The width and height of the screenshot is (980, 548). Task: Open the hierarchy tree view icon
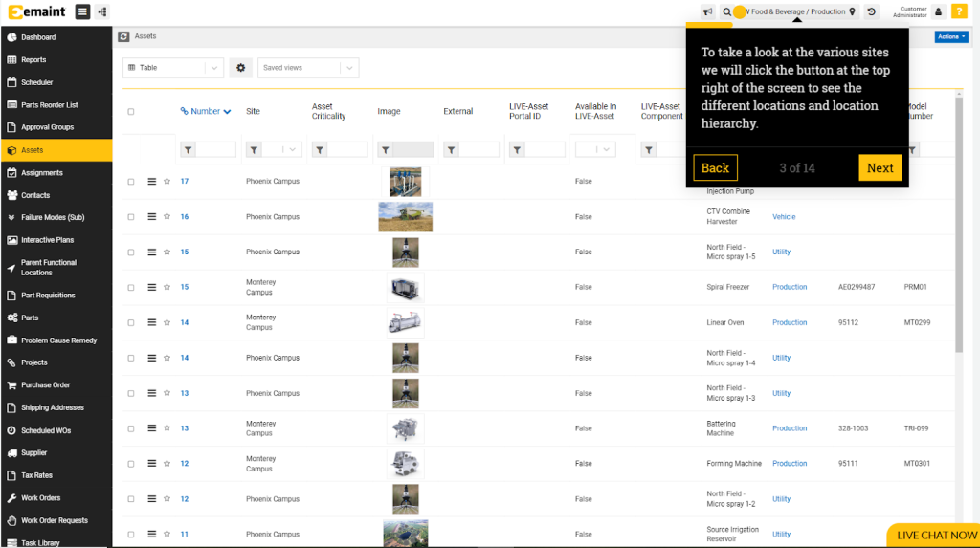pyautogui.click(x=102, y=11)
